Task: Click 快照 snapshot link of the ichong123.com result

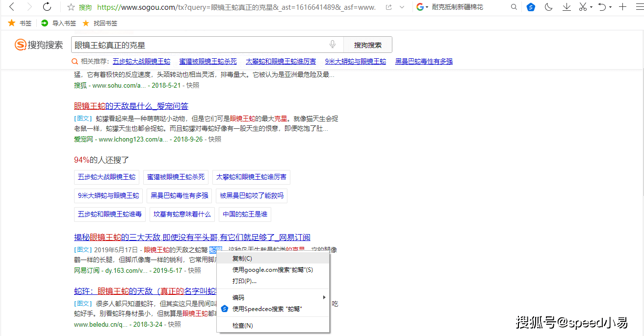Action: [215, 139]
